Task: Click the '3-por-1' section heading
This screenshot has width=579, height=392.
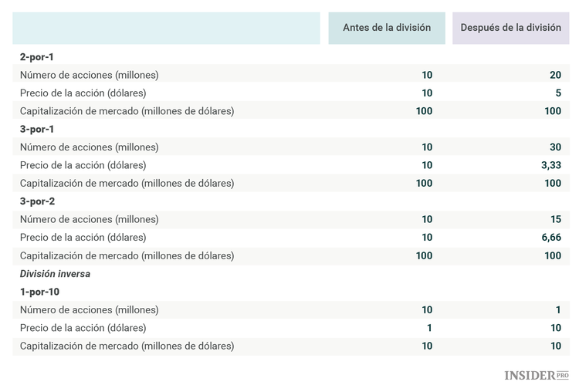Action: point(36,129)
